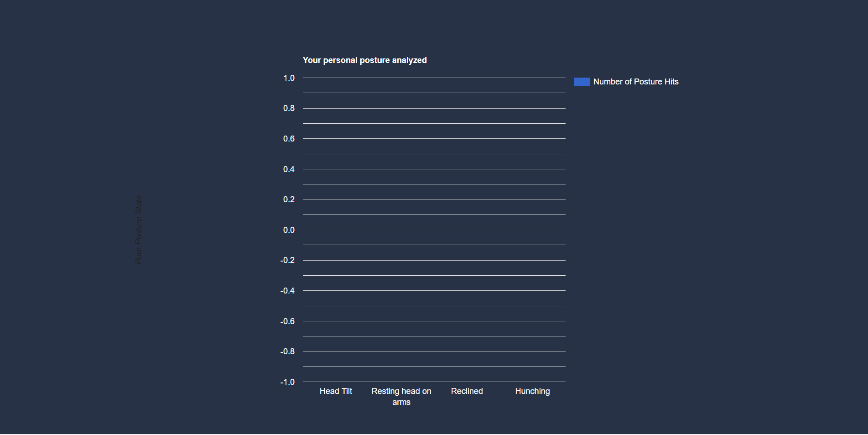Click the 1.0 y-axis tick label
The height and width of the screenshot is (435, 868).
pyautogui.click(x=289, y=78)
